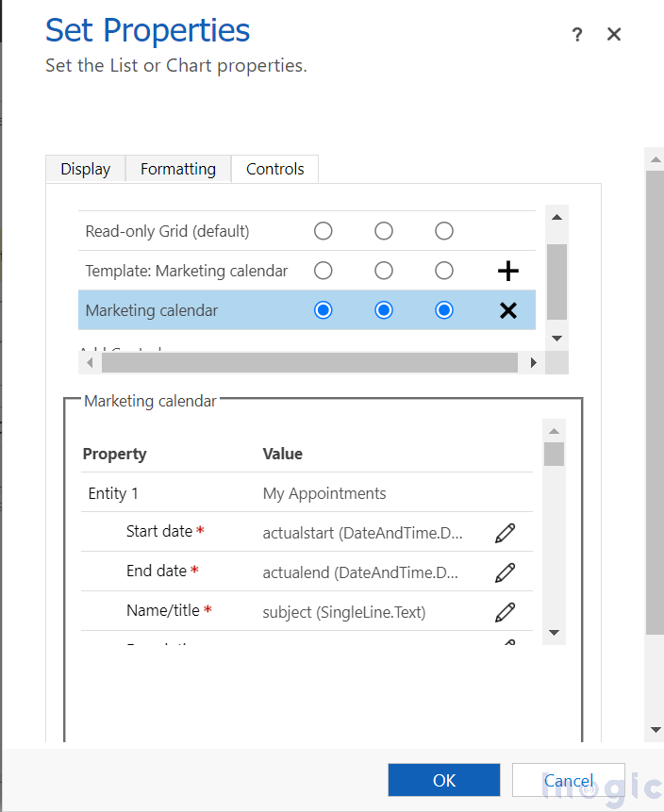Click the Cancel button
Screen dimensions: 664x812
click(x=569, y=780)
